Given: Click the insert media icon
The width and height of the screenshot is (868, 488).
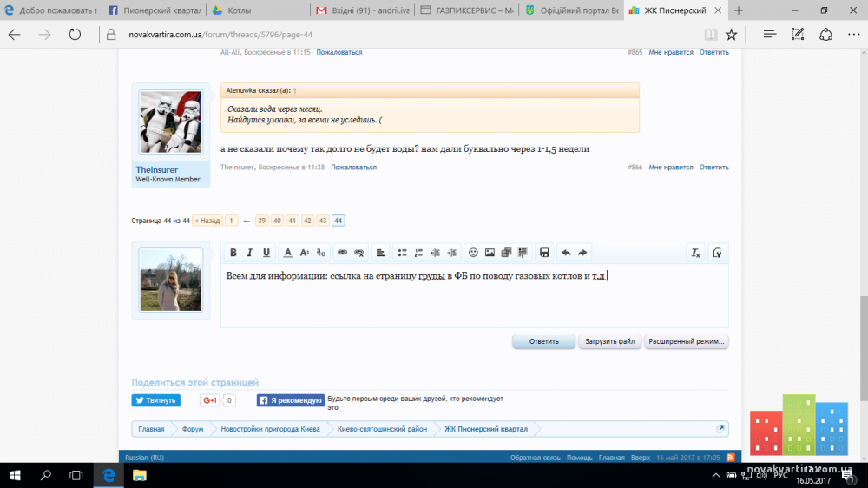Looking at the screenshot, I should [506, 253].
